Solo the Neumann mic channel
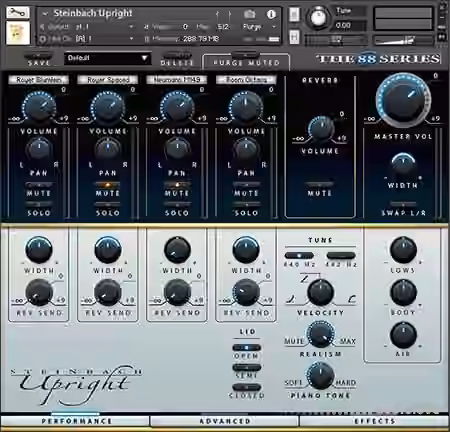Viewport: 450px width, 432px height. pos(177,204)
